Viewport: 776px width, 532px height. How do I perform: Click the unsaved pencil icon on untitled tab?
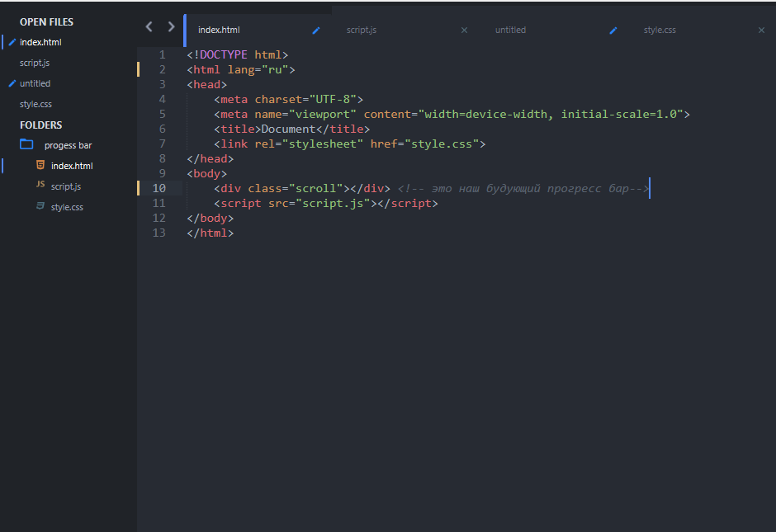click(x=613, y=31)
